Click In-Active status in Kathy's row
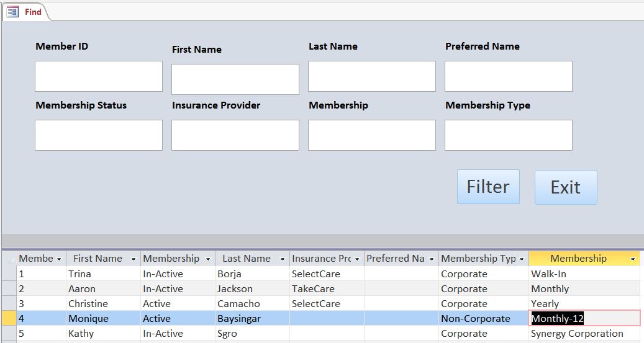Screen dimensions: 644x343 tap(178, 334)
